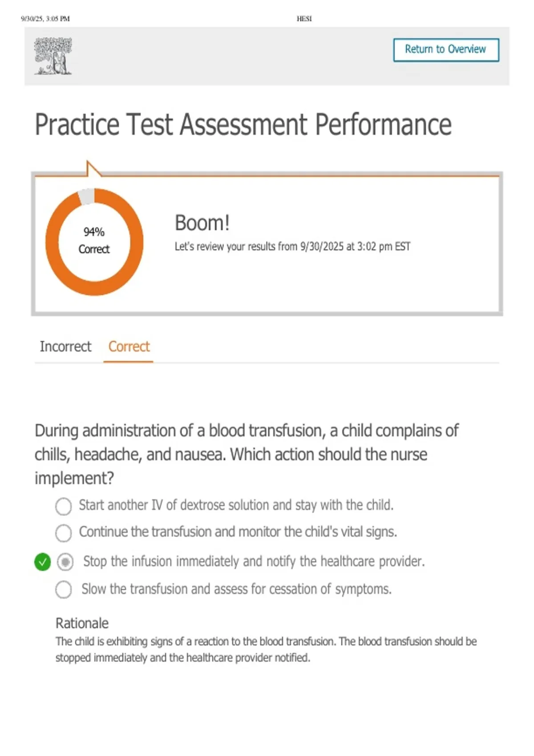Click the print timestamp at top left
The width and height of the screenshot is (534, 756).
(x=45, y=19)
